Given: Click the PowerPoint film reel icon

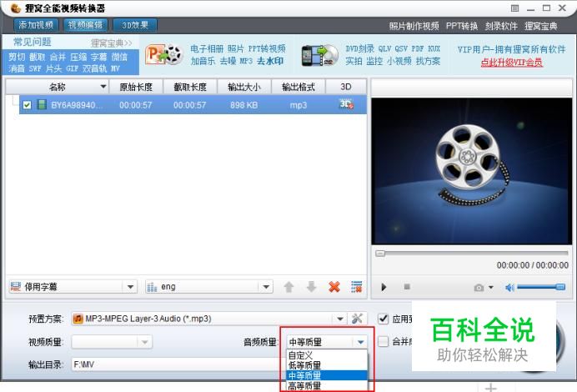Looking at the screenshot, I should click(x=164, y=54).
